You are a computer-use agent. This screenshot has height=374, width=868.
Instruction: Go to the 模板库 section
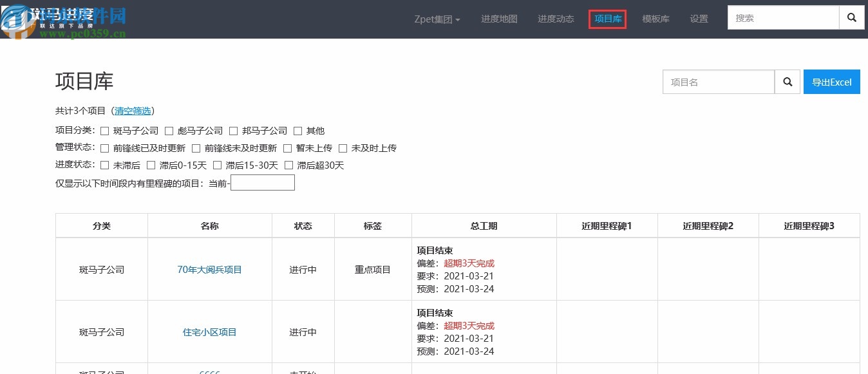tap(655, 19)
